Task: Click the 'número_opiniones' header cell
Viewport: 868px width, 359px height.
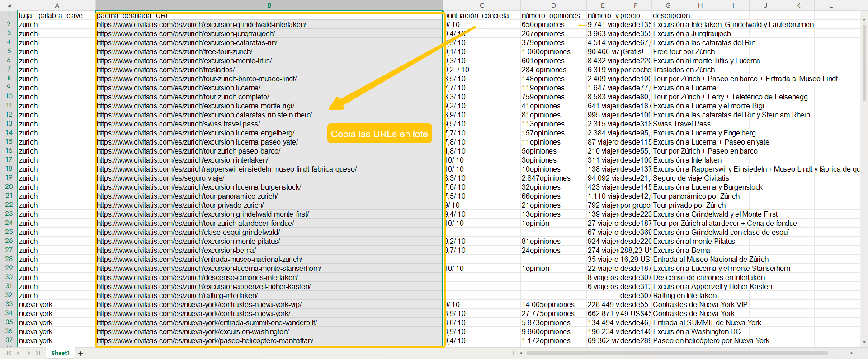Action: pos(553,15)
